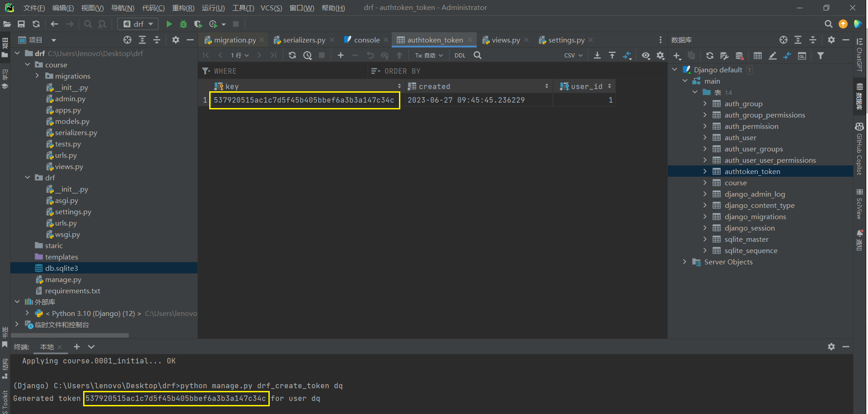Open the table editor icon in the Database toolbar
This screenshot has width=868, height=414.
pos(758,56)
